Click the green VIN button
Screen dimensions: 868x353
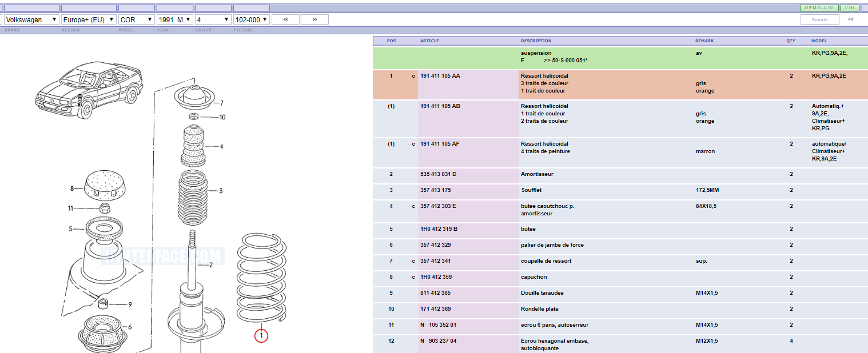click(x=850, y=8)
